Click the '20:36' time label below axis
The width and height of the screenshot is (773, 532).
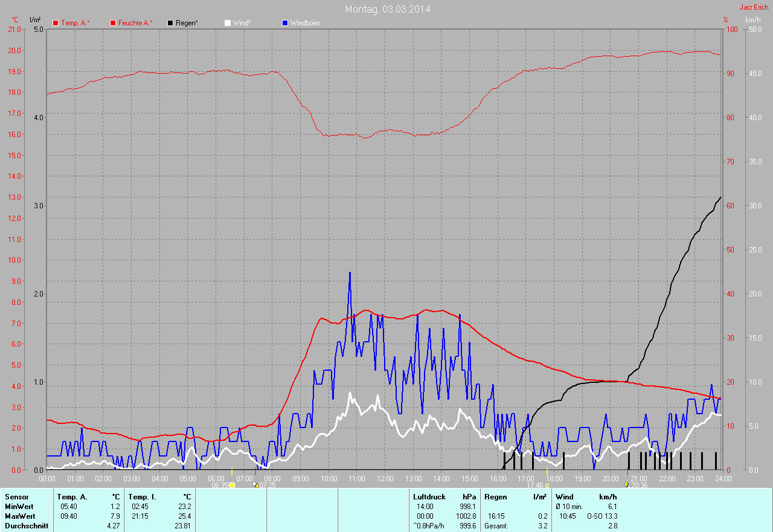639,485
